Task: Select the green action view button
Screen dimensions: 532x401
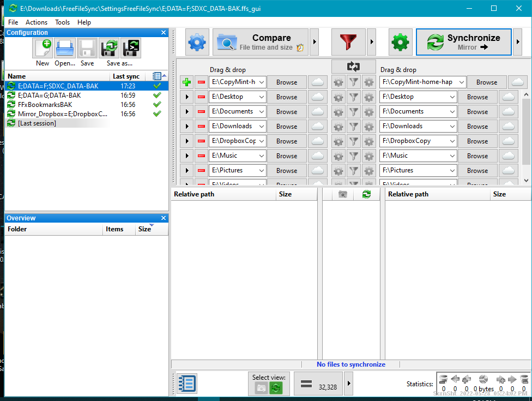Action: click(276, 388)
